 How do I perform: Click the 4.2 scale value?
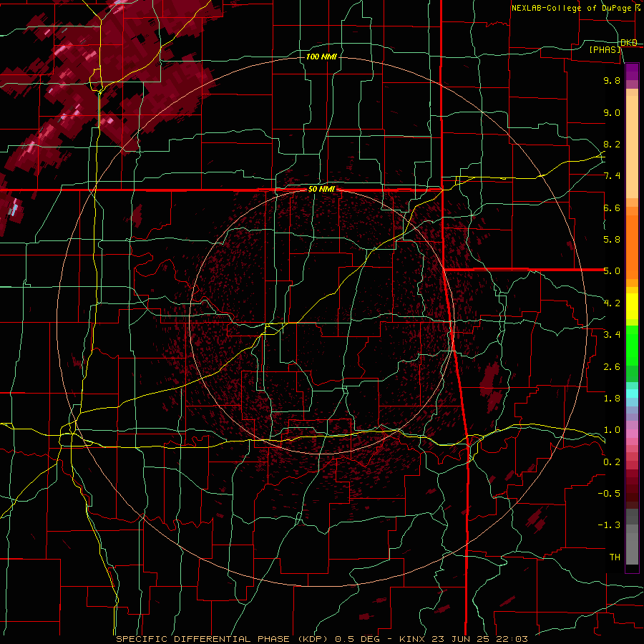coord(612,303)
